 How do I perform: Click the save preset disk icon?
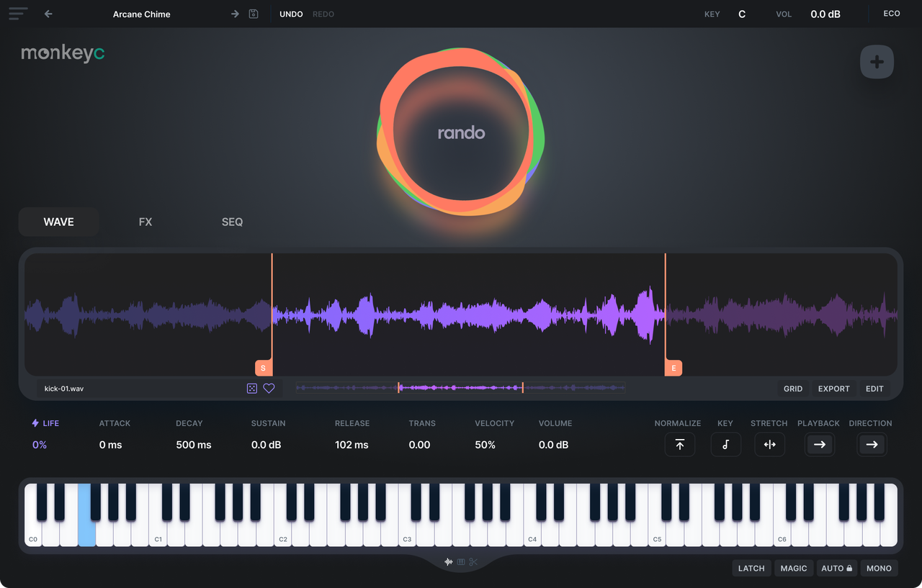pyautogui.click(x=254, y=14)
